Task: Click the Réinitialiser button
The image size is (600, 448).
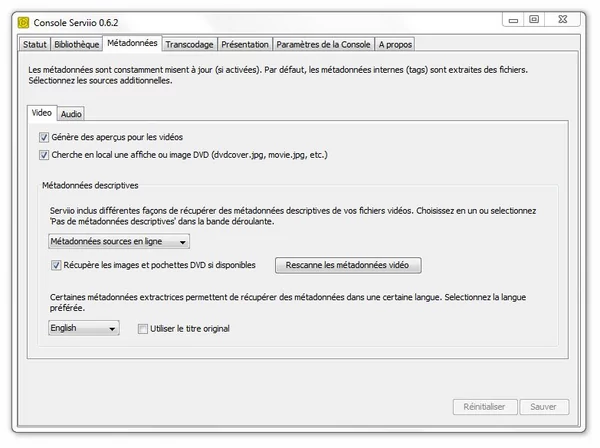Action: coord(485,407)
